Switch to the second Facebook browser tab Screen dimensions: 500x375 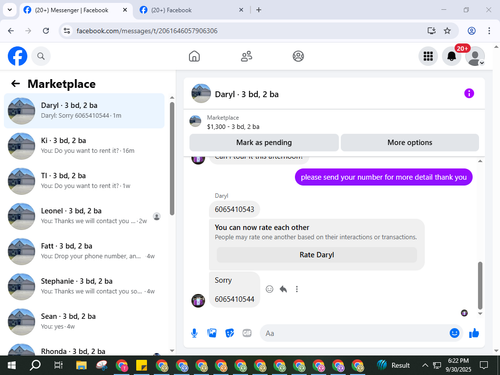tap(191, 10)
